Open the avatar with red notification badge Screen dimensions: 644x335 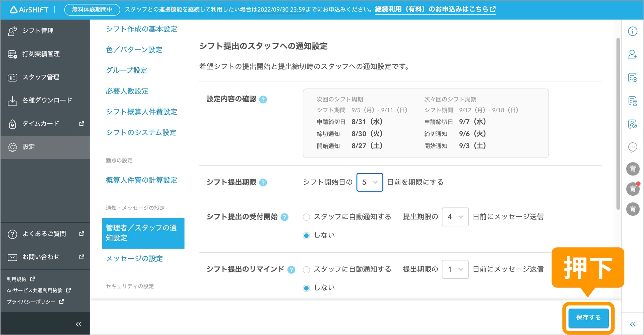click(x=633, y=189)
